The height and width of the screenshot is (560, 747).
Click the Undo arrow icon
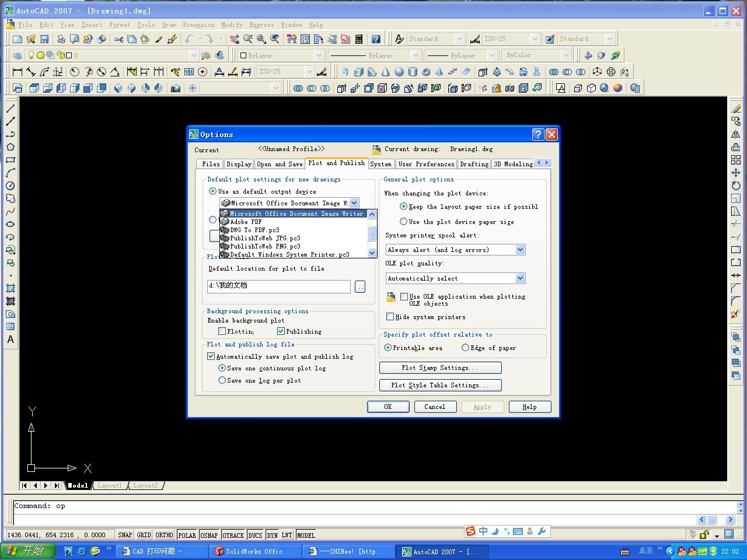pyautogui.click(x=189, y=39)
